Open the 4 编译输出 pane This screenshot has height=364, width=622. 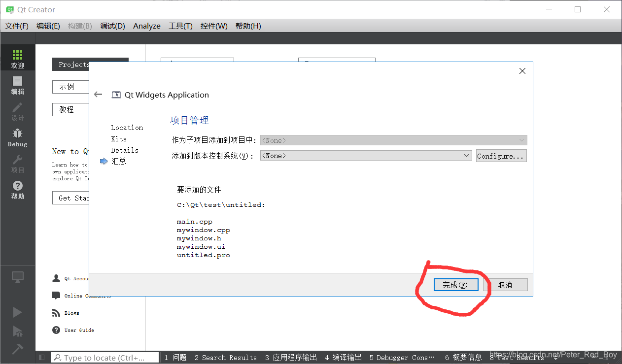344,358
